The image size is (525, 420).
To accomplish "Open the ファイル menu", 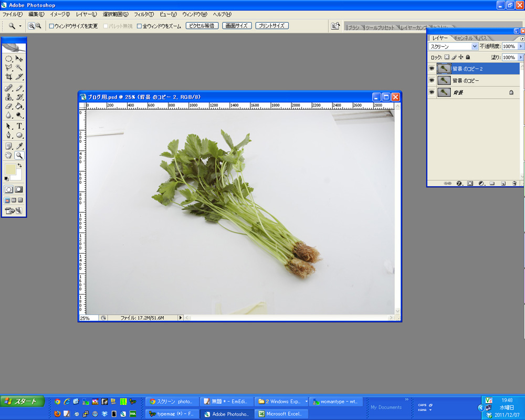I will point(13,14).
